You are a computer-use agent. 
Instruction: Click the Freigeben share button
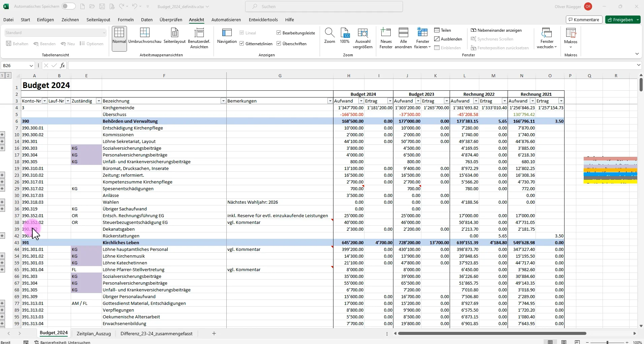[623, 20]
